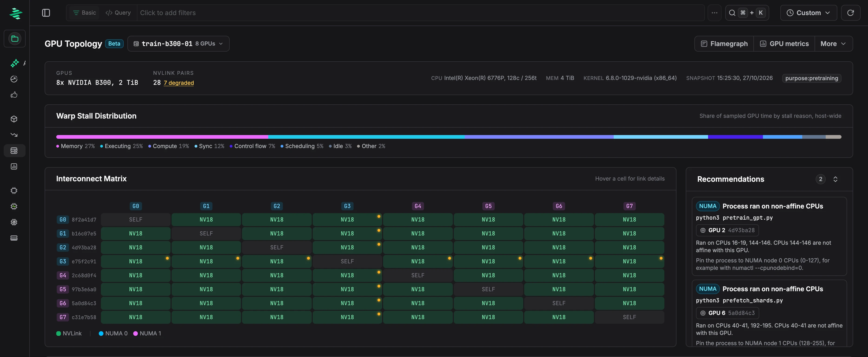Open the downward trend arrow icon
The height and width of the screenshot is (357, 868).
pos(14,135)
